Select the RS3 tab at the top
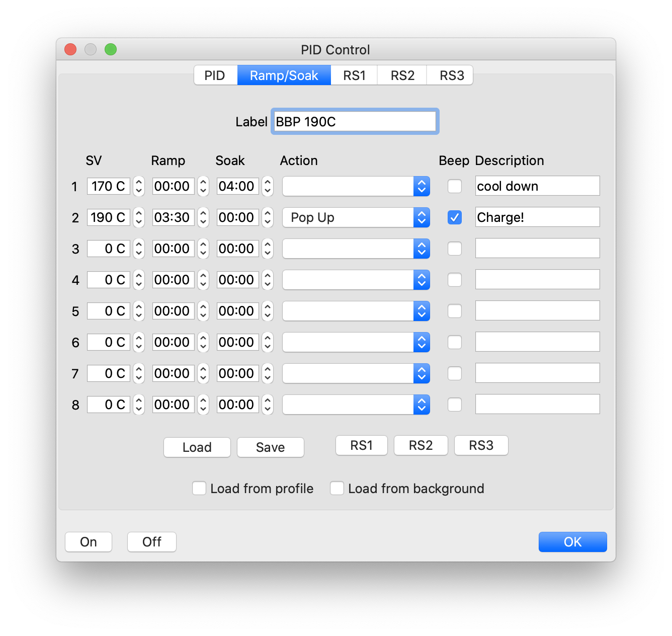 point(449,75)
